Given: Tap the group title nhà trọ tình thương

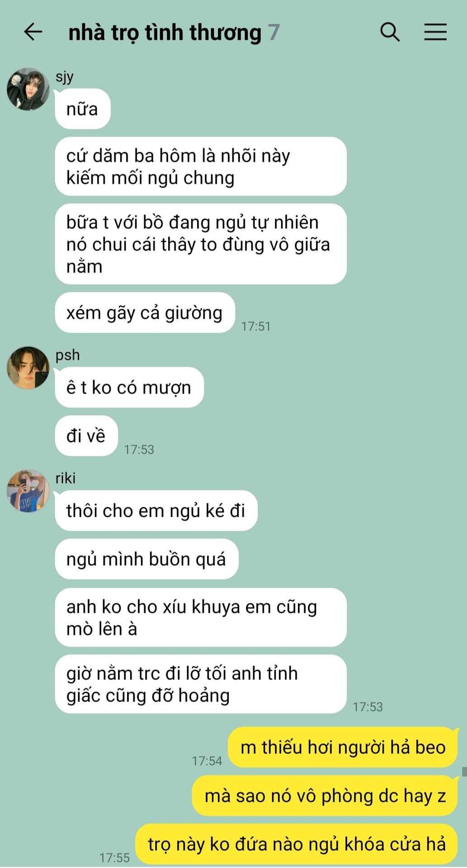Looking at the screenshot, I should [x=165, y=33].
